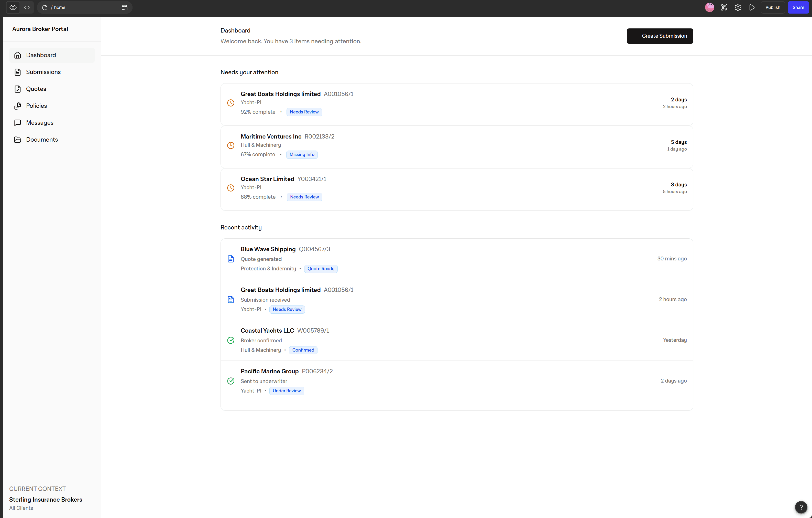Viewport: 812px width, 518px height.
Task: Click the reload page icon
Action: (45, 7)
